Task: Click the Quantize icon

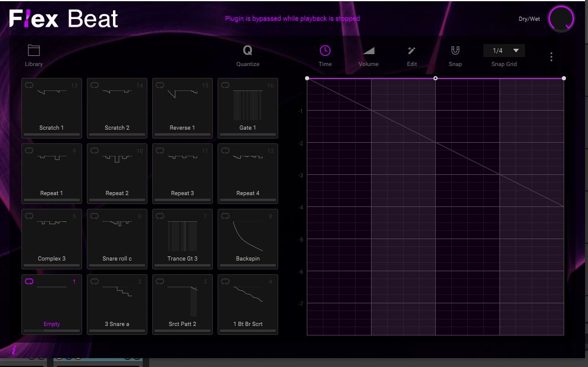Action: pyautogui.click(x=247, y=52)
